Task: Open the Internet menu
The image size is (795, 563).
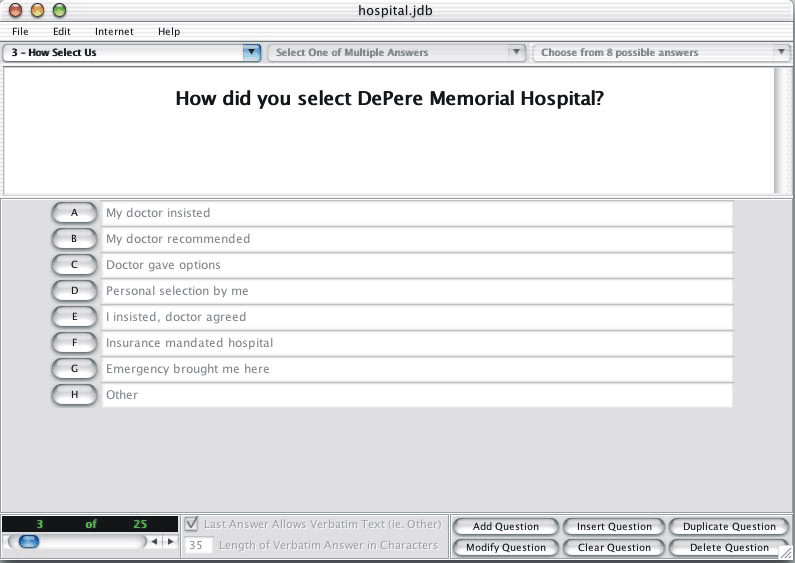Action: tap(114, 31)
